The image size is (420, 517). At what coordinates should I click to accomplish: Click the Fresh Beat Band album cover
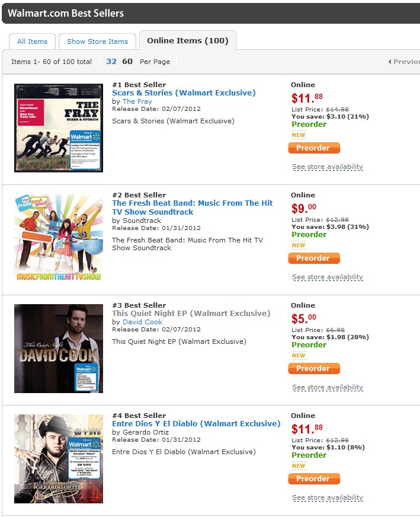point(59,238)
